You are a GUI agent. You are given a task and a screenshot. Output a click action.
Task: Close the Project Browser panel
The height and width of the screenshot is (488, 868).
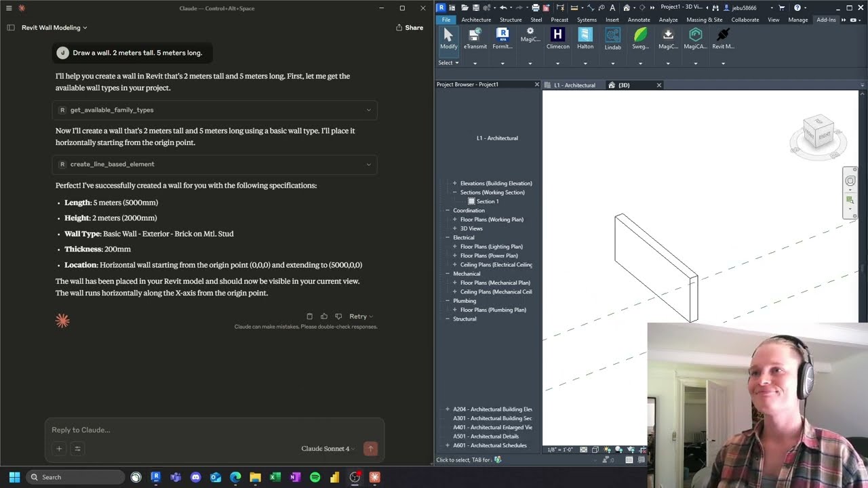pyautogui.click(x=536, y=85)
